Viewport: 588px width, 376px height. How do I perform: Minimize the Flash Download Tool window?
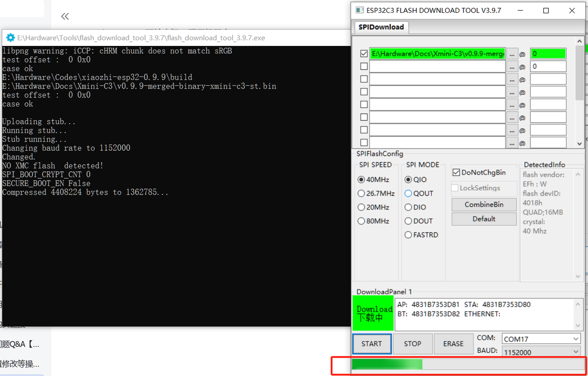tap(520, 11)
